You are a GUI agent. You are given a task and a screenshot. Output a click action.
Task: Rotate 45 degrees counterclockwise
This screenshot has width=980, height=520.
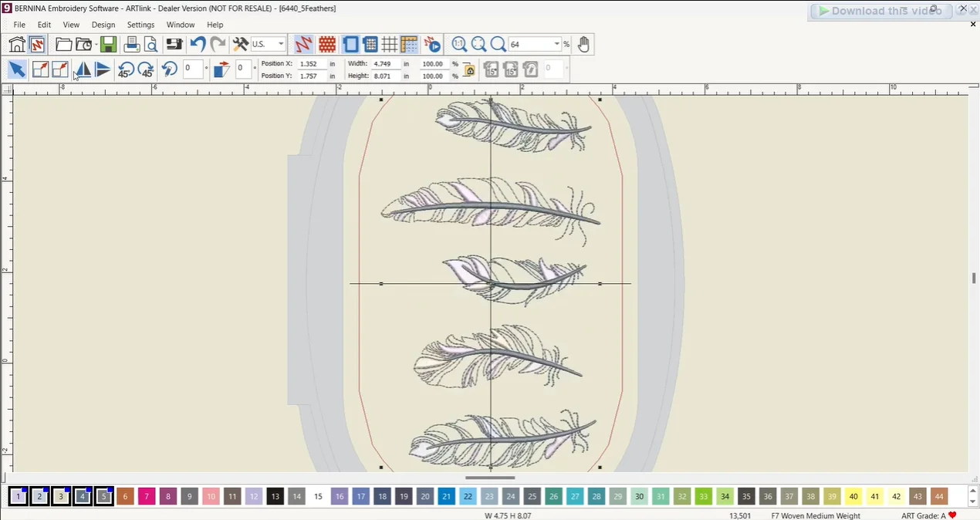pos(126,69)
